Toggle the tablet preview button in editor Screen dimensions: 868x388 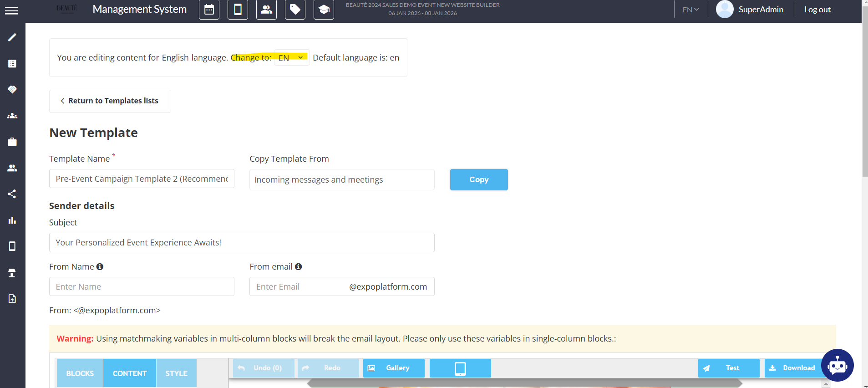(x=460, y=368)
